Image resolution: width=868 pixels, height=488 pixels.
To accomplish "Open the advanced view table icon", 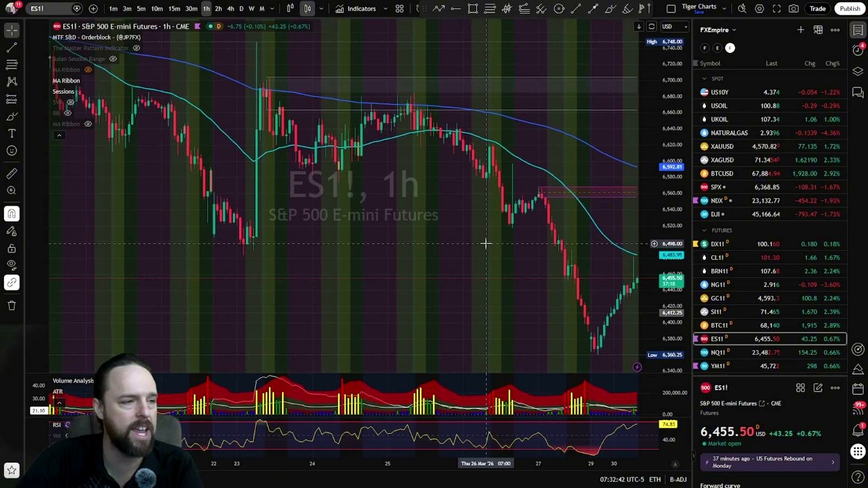I will pos(818,30).
